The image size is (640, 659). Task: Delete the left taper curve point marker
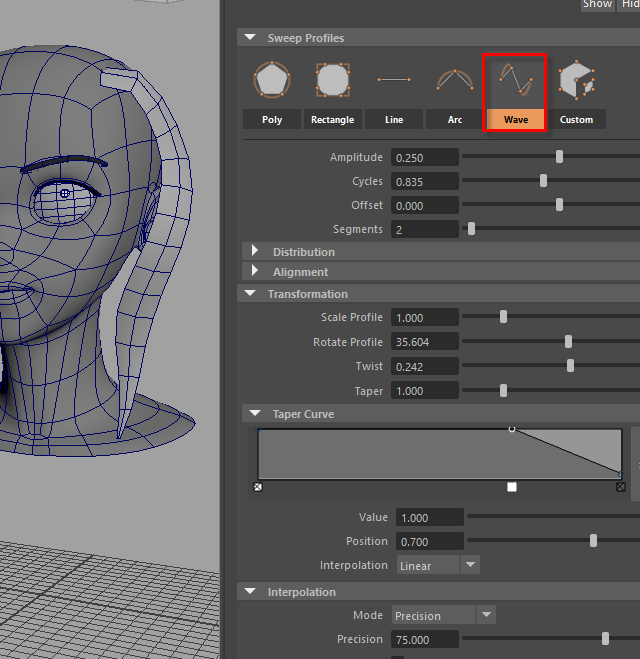click(258, 487)
